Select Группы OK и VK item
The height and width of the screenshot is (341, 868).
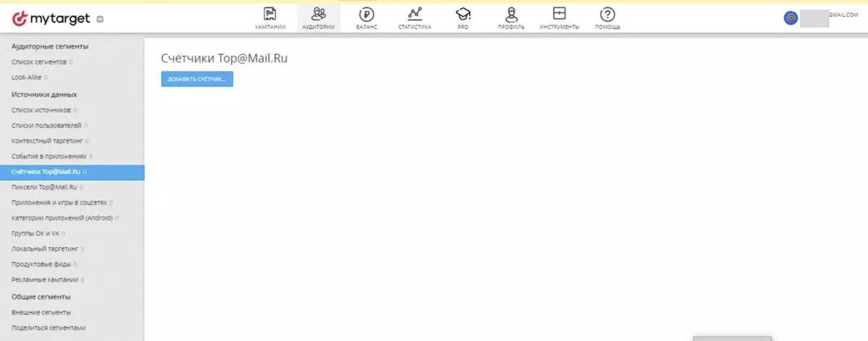(36, 234)
